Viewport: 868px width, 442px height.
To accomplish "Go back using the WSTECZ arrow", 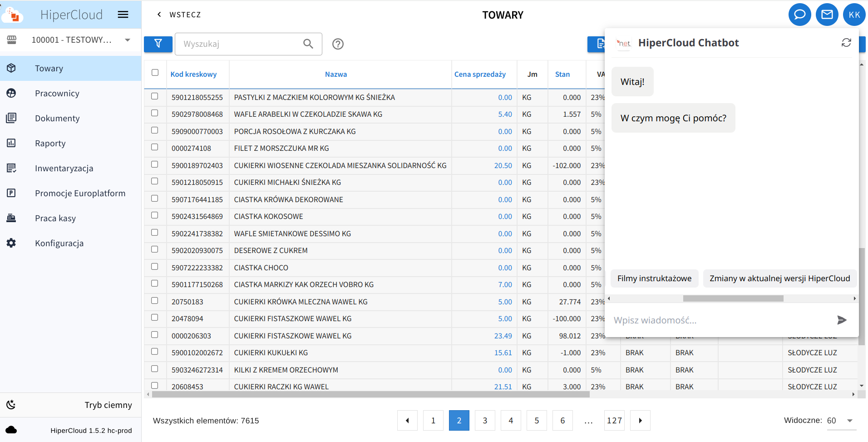I will [159, 15].
